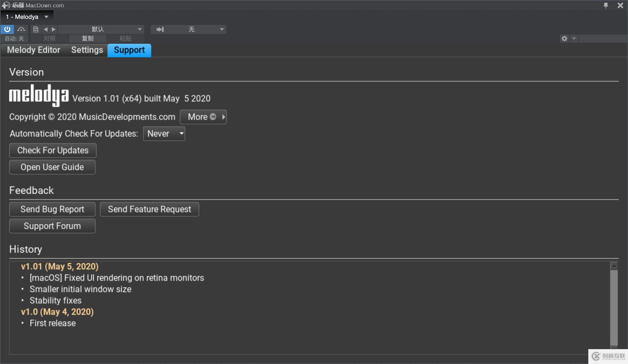Click the History list scrollbar thumb
628x364 pixels.
point(614,308)
